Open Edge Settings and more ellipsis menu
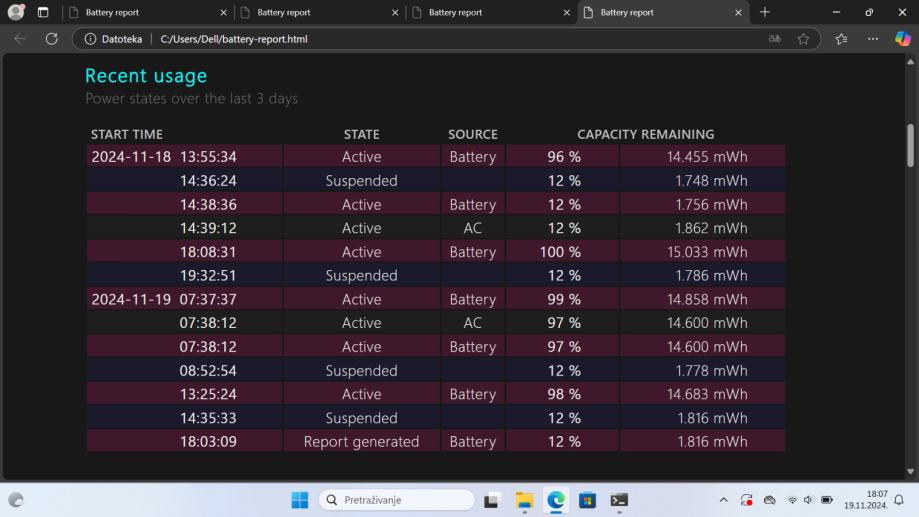 tap(873, 39)
